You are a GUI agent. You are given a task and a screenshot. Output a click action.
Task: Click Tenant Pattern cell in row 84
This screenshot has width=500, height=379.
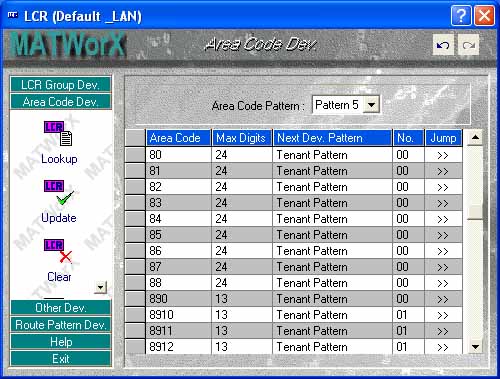click(x=333, y=219)
